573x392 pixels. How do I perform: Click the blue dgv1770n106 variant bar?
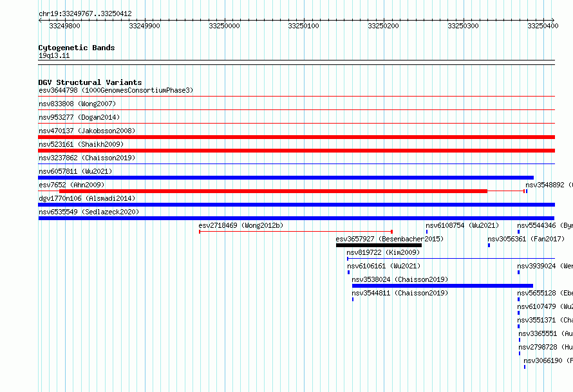point(296,205)
